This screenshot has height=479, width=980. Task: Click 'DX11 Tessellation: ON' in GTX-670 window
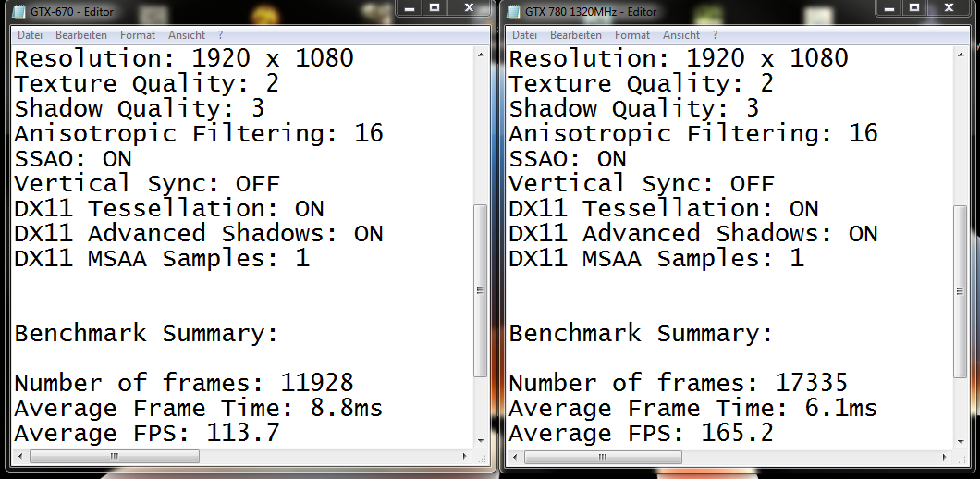pyautogui.click(x=169, y=209)
